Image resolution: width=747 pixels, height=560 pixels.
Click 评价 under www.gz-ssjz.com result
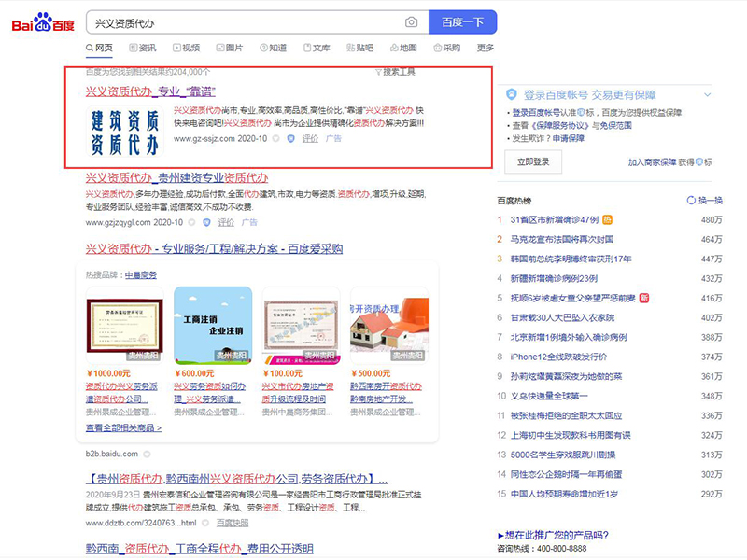click(x=310, y=138)
